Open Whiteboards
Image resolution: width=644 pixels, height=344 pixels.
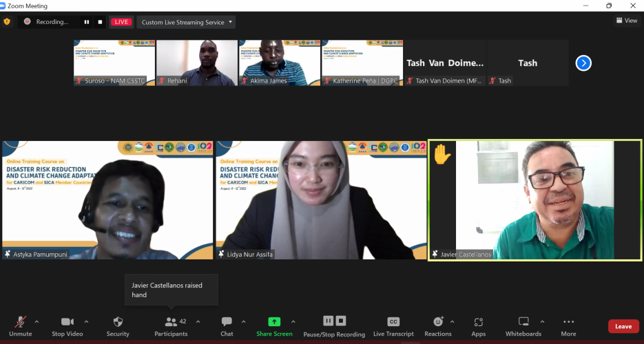coord(523,325)
